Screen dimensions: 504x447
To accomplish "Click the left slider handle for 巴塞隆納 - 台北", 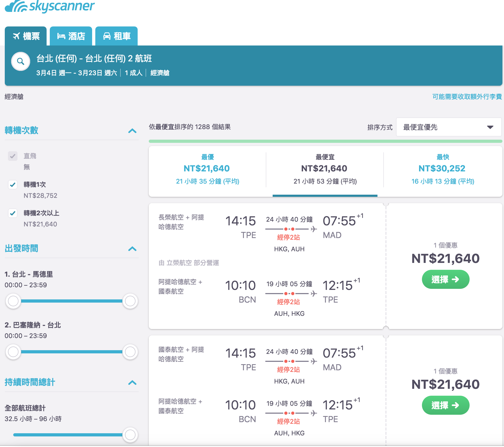I will tap(13, 352).
